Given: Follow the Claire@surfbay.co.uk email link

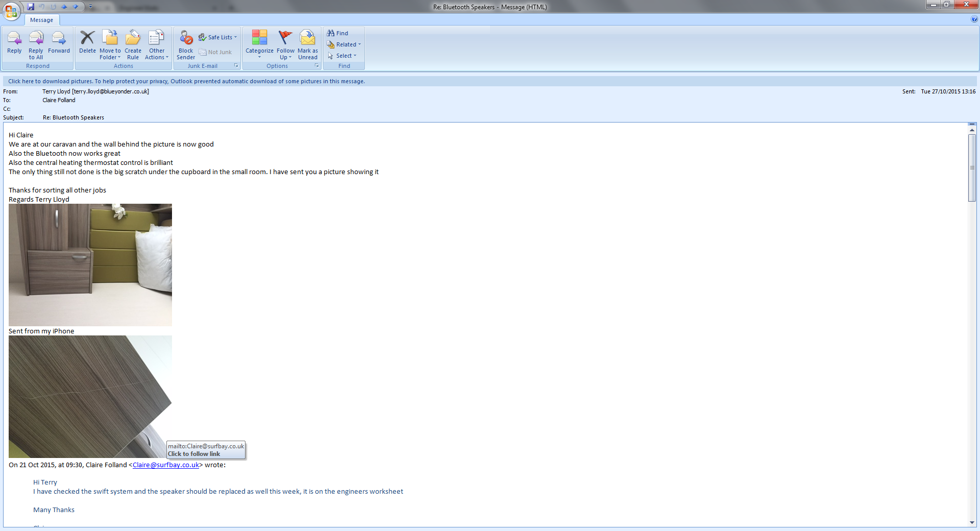Looking at the screenshot, I should pyautogui.click(x=166, y=465).
